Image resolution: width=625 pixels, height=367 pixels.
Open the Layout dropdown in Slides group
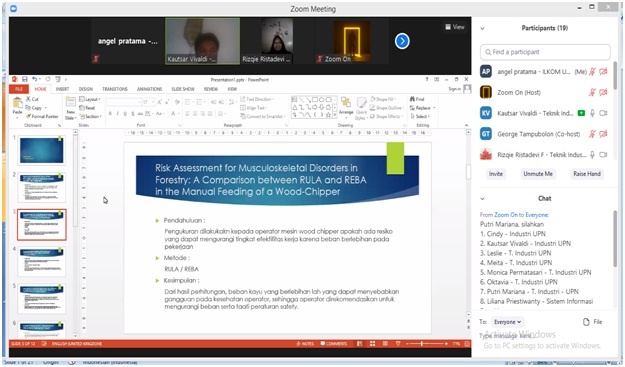(x=90, y=99)
